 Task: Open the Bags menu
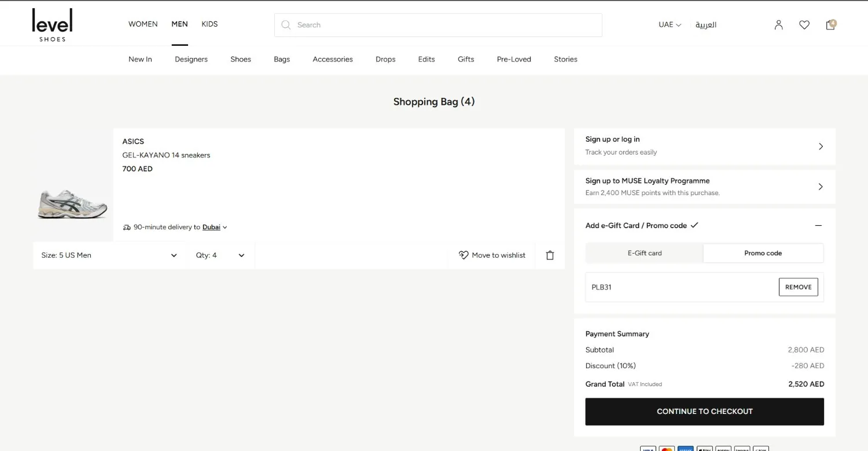(x=282, y=59)
